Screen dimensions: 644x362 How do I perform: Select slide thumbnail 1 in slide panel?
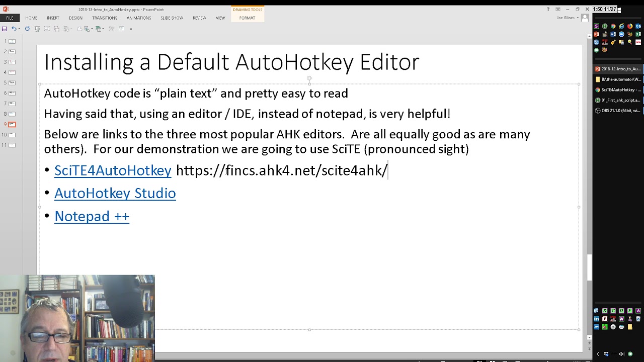[12, 41]
